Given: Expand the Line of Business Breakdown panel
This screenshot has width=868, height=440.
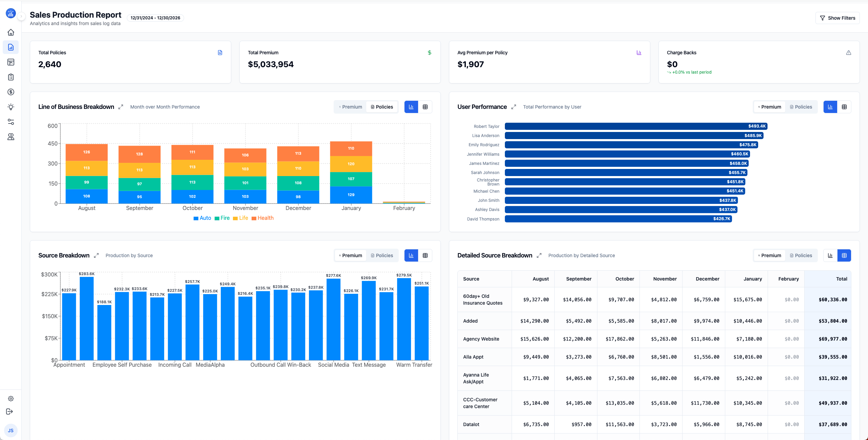Looking at the screenshot, I should (x=121, y=107).
